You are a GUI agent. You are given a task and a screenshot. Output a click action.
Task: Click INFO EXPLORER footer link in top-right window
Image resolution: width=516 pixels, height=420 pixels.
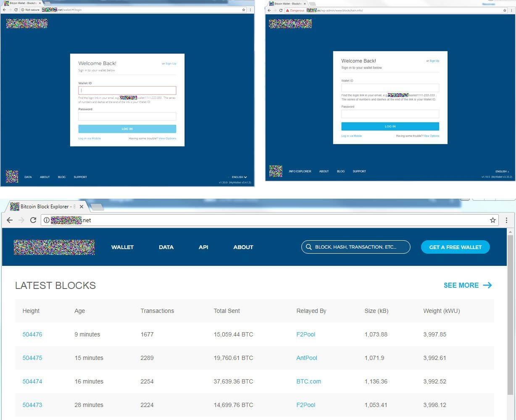coord(300,171)
